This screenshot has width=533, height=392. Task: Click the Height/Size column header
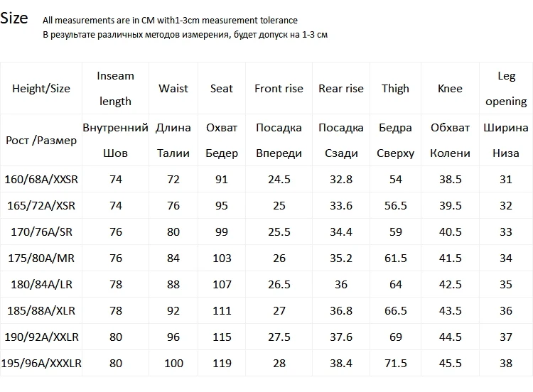point(41,88)
